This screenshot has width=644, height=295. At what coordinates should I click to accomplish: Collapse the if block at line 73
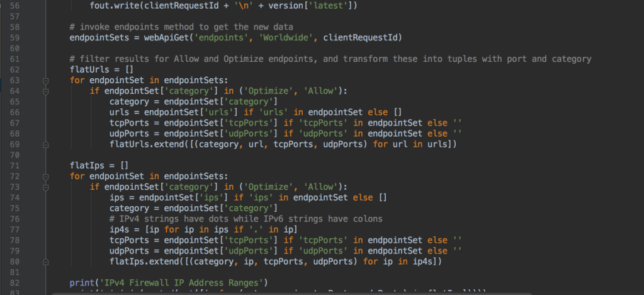pos(45,187)
